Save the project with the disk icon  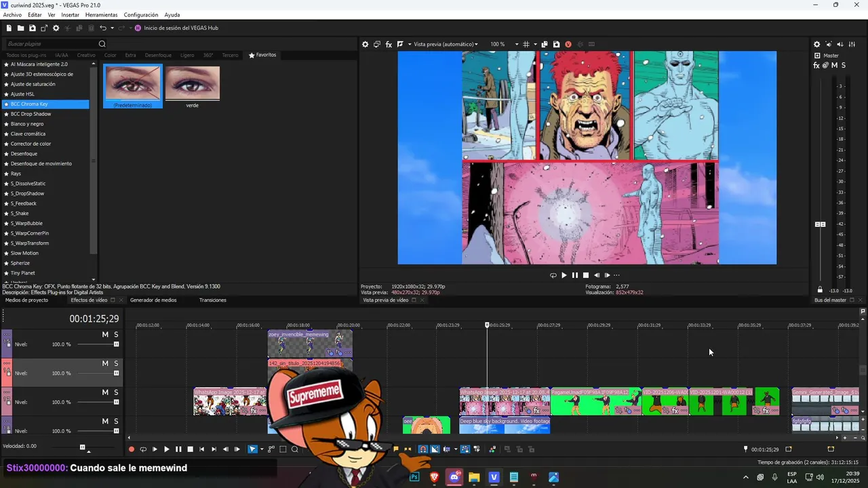click(32, 28)
